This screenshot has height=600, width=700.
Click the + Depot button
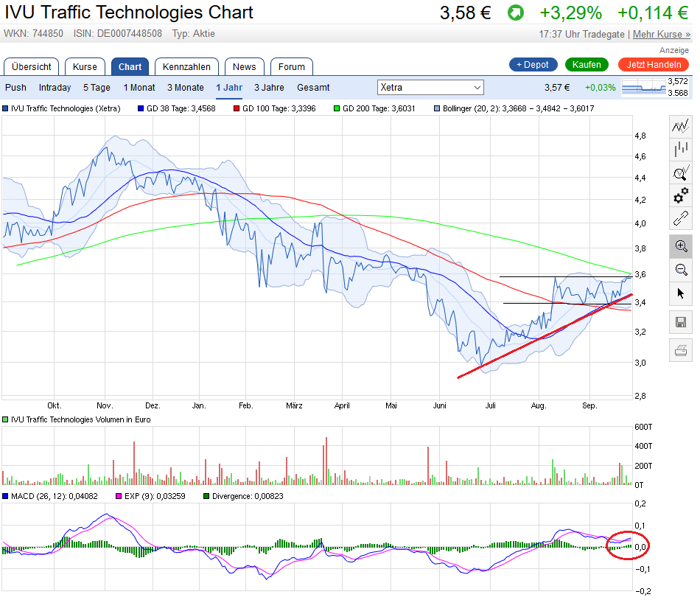[533, 65]
